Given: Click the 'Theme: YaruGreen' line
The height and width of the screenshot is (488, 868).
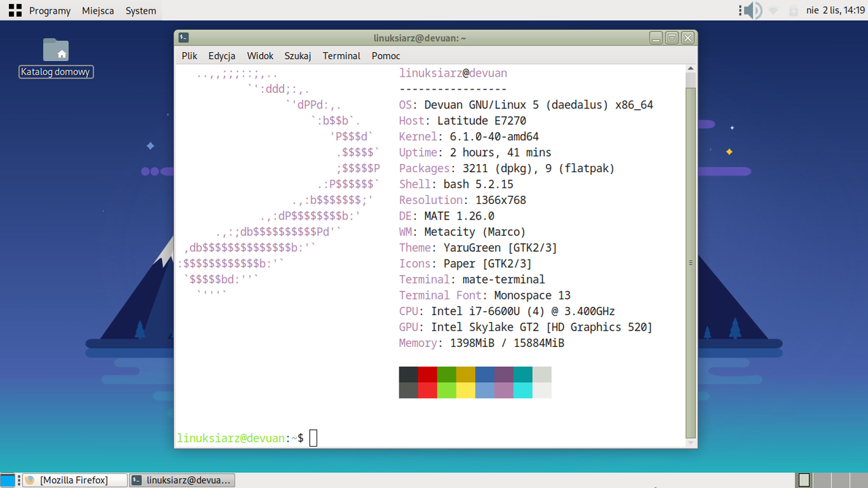Looking at the screenshot, I should coord(478,247).
